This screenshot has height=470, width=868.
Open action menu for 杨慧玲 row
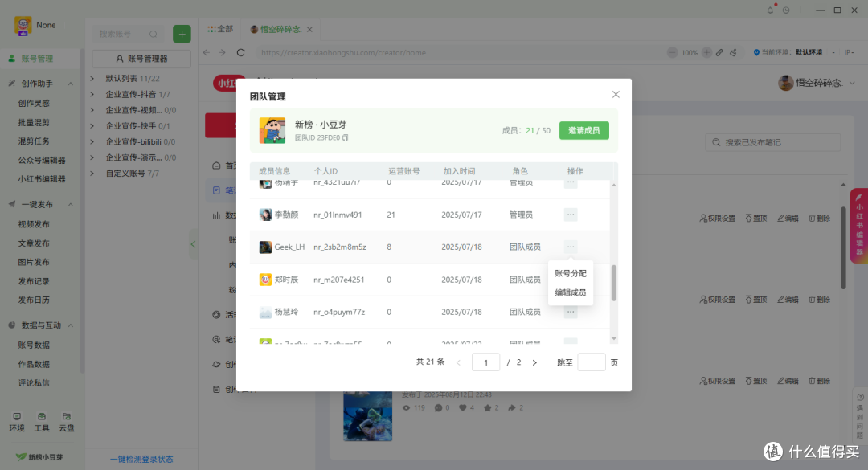570,313
